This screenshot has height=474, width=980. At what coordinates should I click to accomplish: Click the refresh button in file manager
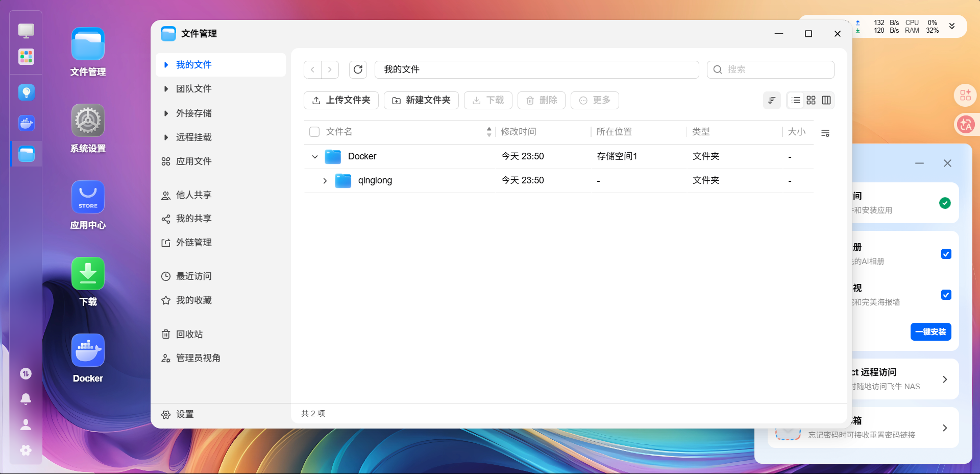tap(358, 69)
